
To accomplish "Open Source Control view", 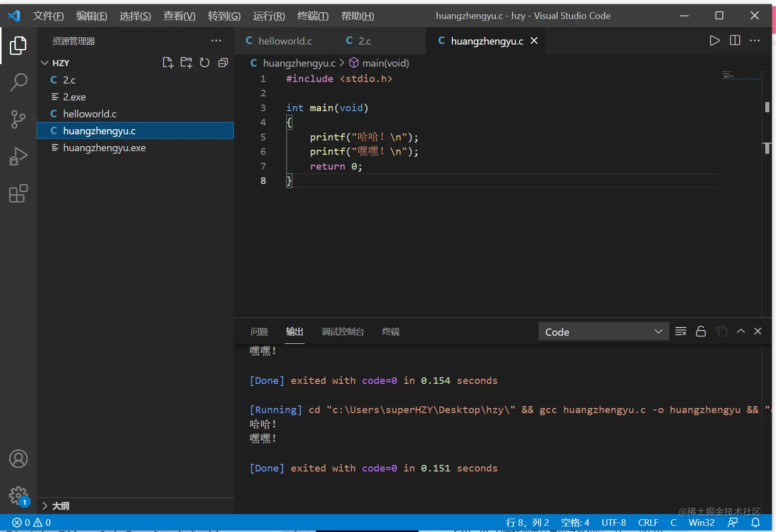I will point(18,119).
